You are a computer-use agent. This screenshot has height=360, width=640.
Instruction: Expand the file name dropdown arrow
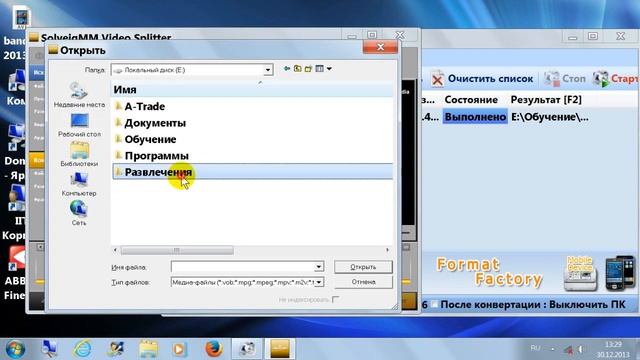click(319, 267)
